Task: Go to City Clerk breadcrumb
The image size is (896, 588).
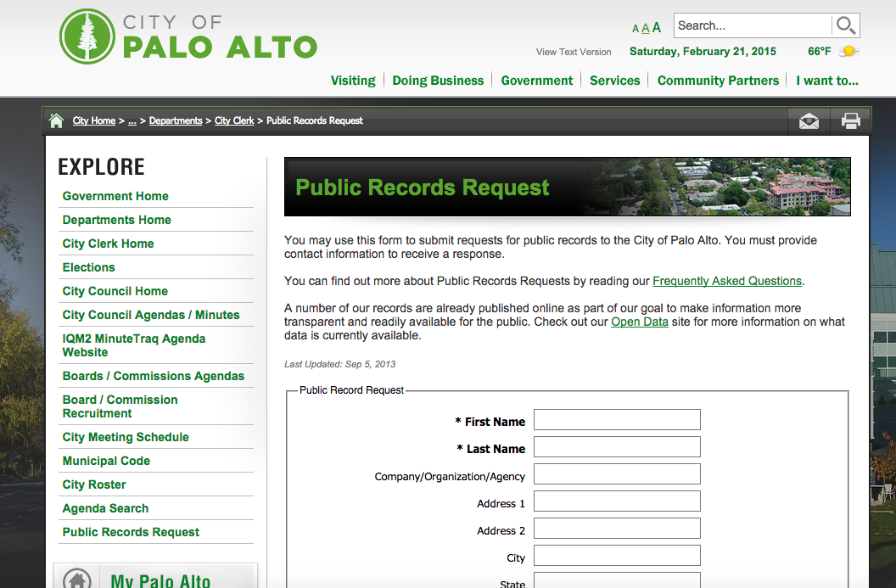Action: (x=234, y=120)
